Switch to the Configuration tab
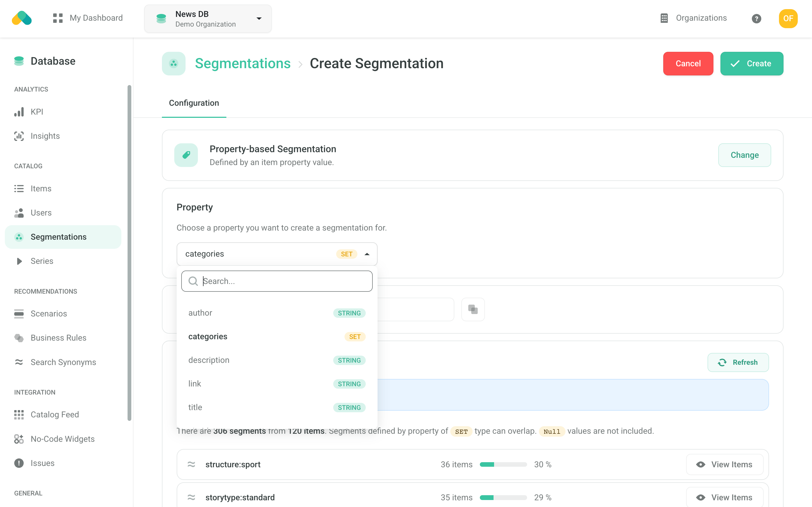812x507 pixels. [x=194, y=103]
